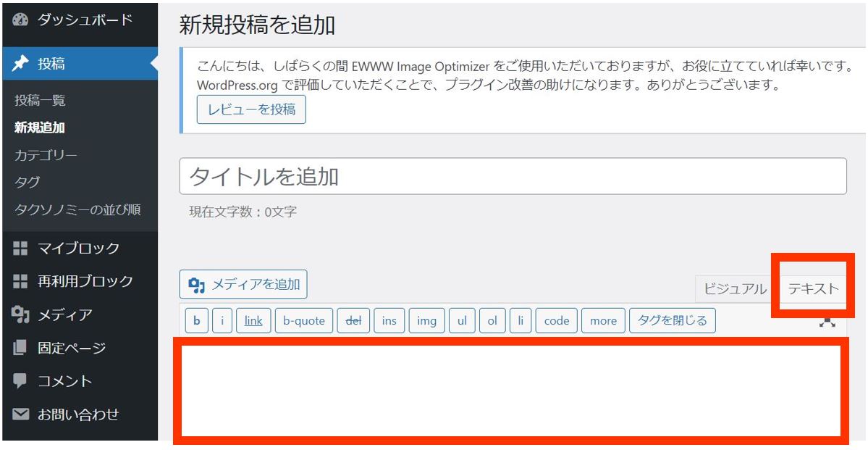This screenshot has height=450, width=868.
Task: Click the Dashboard gauge icon
Action: coord(21,20)
